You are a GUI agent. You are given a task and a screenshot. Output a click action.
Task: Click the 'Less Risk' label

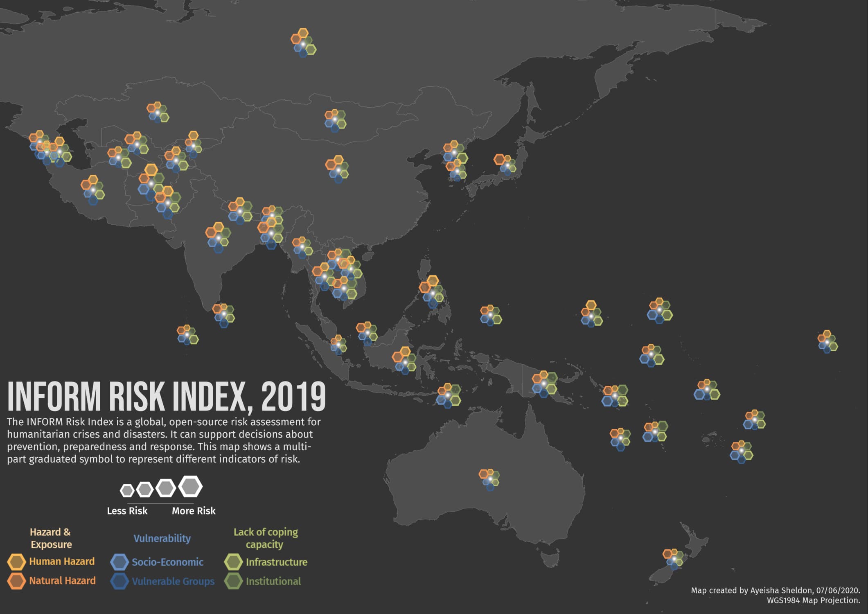[127, 511]
